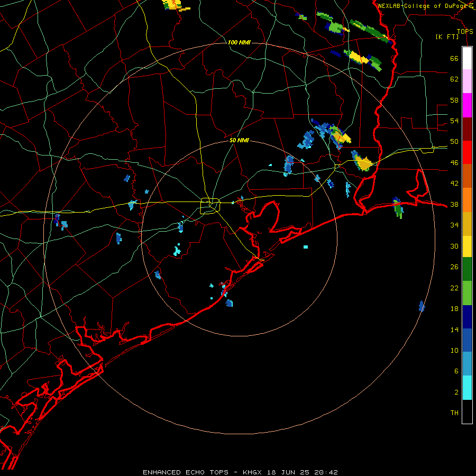Image resolution: width=476 pixels, height=476 pixels.
Task: Click the "54" legend value
Action: 454,121
